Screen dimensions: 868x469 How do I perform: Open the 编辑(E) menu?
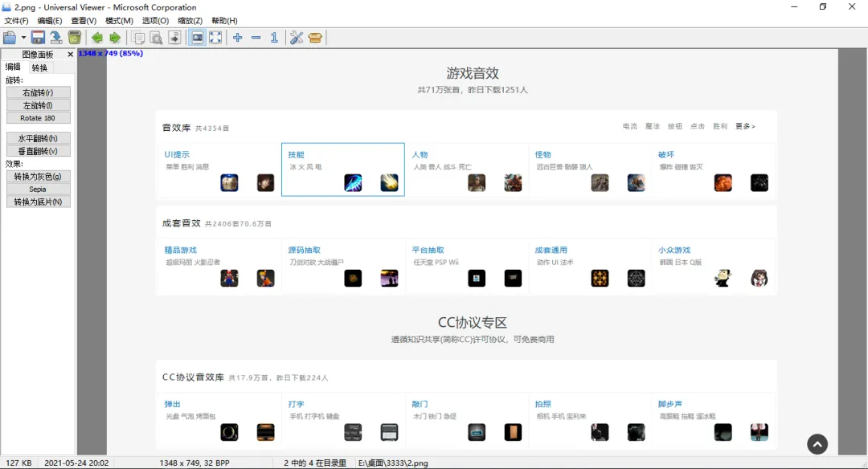(50, 20)
